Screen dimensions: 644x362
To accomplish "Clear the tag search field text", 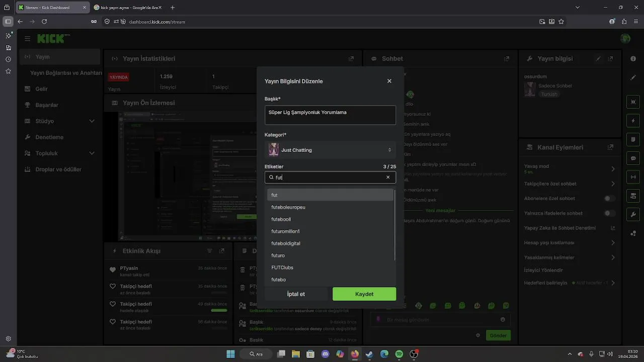I will (388, 177).
